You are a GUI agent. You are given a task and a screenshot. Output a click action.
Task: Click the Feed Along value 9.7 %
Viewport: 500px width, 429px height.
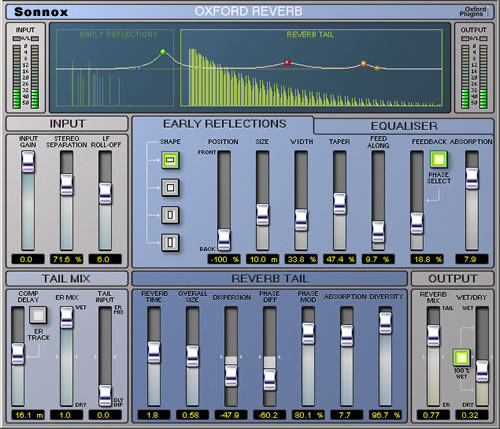pos(378,259)
